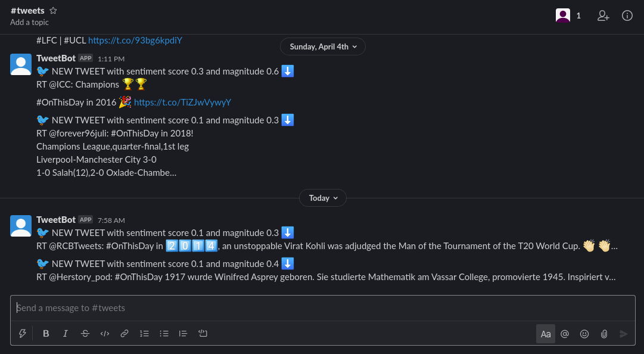This screenshot has width=644, height=354.
Task: Star the #tweets channel
Action: pyautogui.click(x=53, y=11)
